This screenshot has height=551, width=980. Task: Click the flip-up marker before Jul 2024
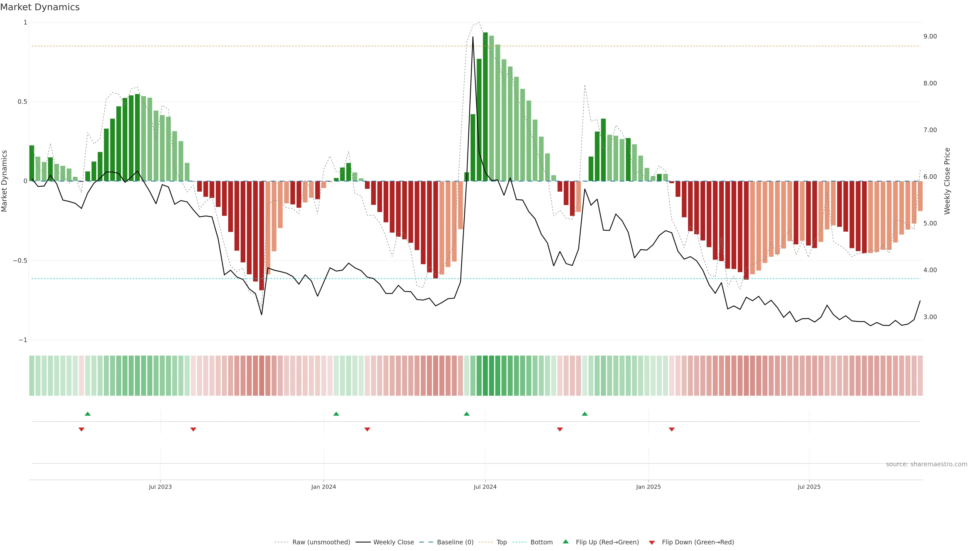click(x=467, y=414)
